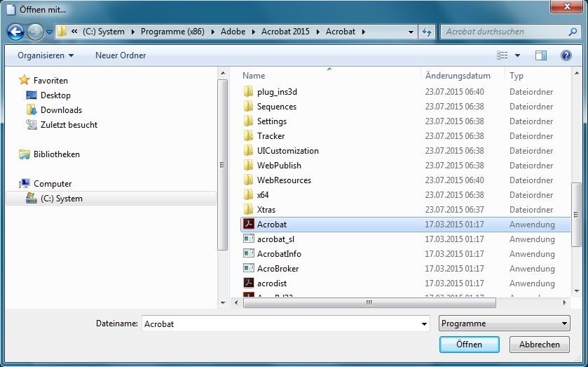Click the back navigation arrow button
The image size is (588, 367).
(15, 32)
